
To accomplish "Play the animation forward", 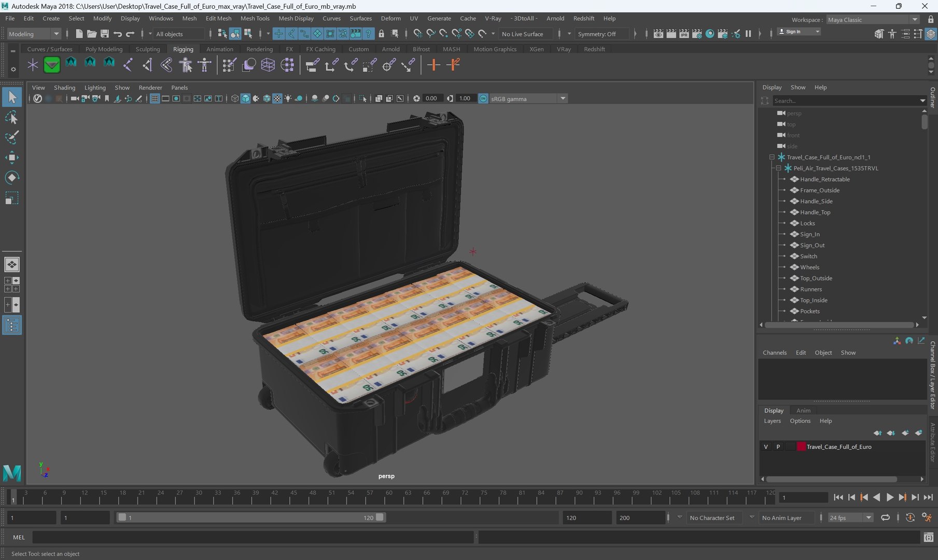I will point(889,497).
